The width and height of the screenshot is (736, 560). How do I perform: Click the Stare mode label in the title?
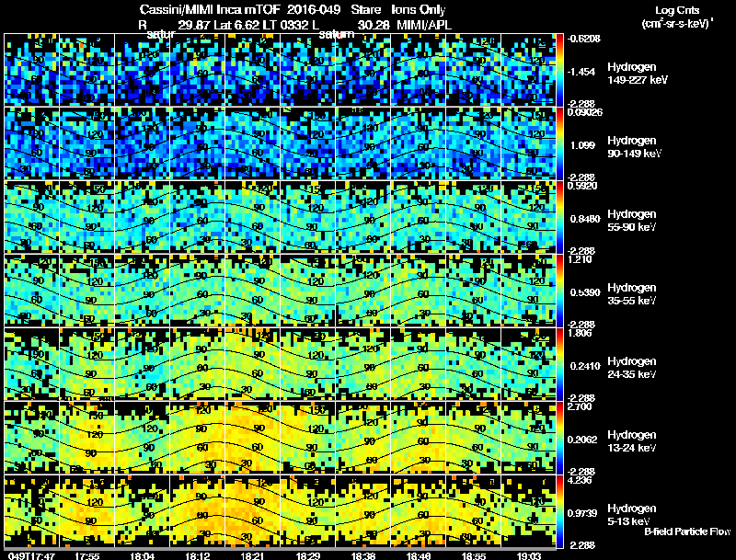click(x=365, y=9)
